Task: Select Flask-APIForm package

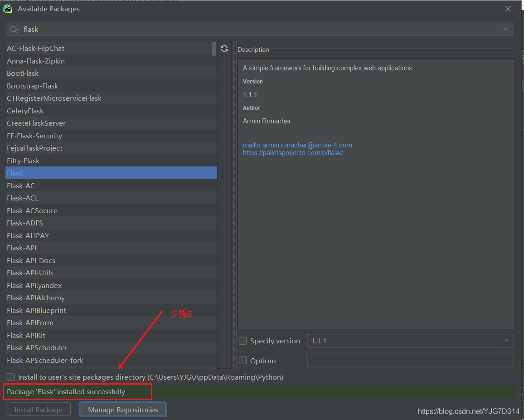Action: [111, 322]
